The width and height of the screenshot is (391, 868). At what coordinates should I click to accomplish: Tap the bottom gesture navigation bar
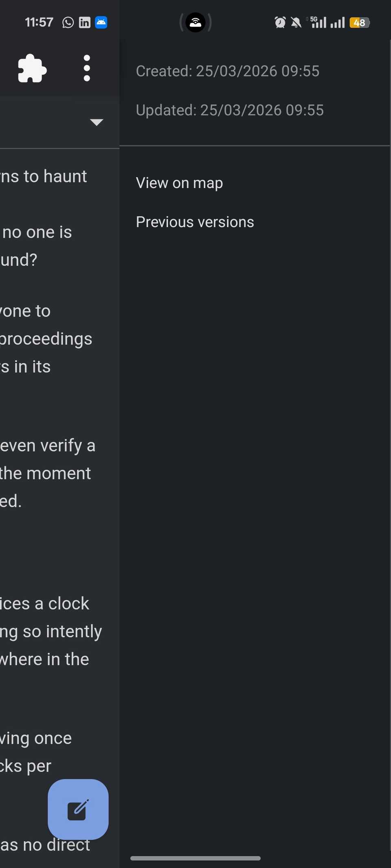(195, 858)
